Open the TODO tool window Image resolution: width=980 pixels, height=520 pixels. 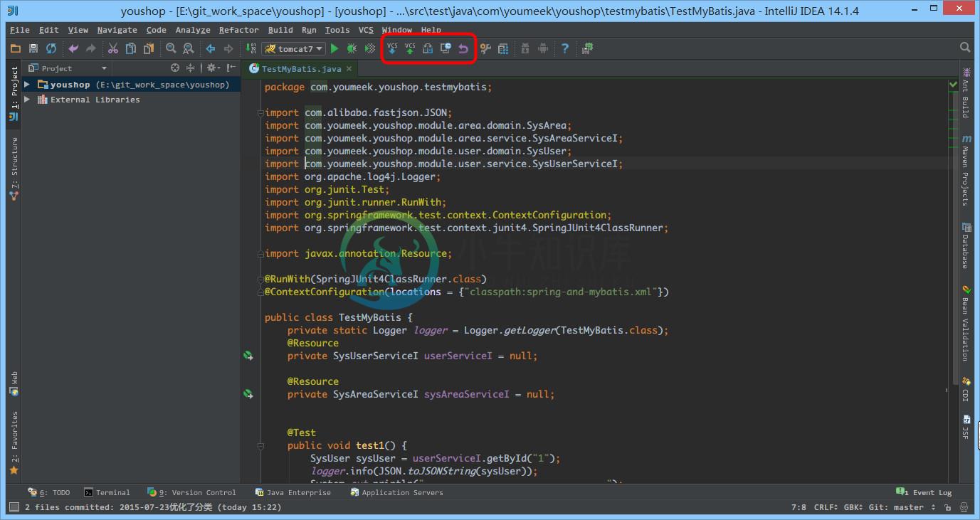point(49,492)
